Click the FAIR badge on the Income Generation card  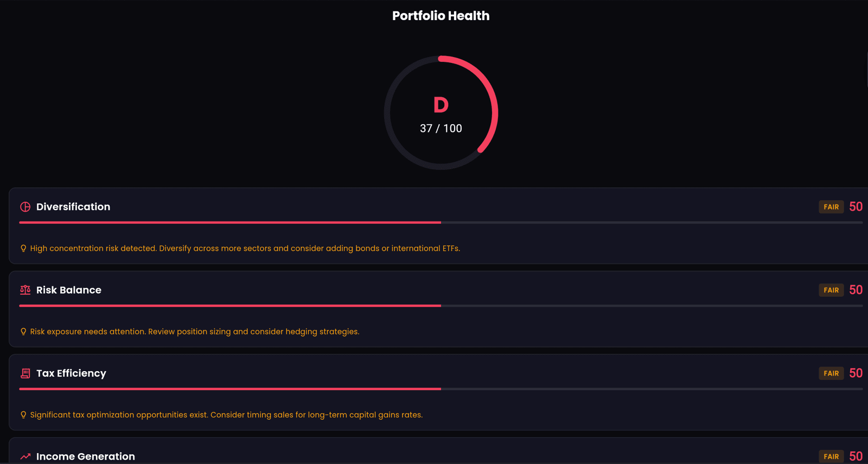click(831, 456)
